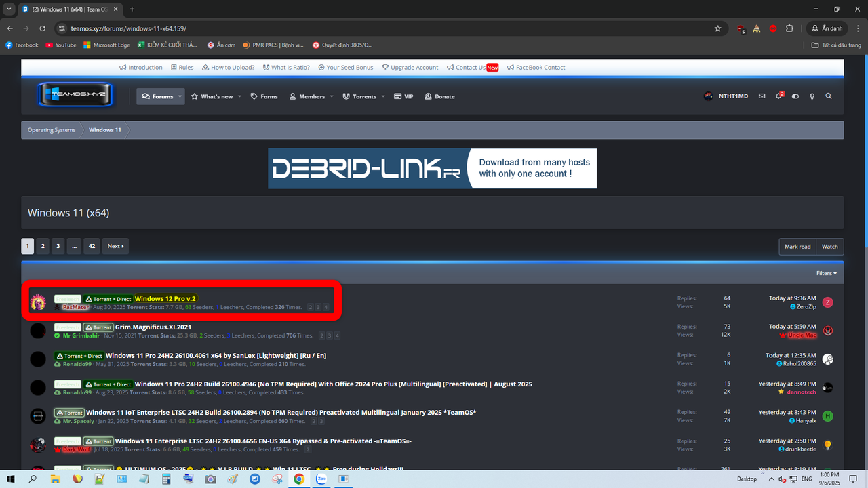Toggle the site style switch icon
The height and width of the screenshot is (488, 868).
click(795, 96)
